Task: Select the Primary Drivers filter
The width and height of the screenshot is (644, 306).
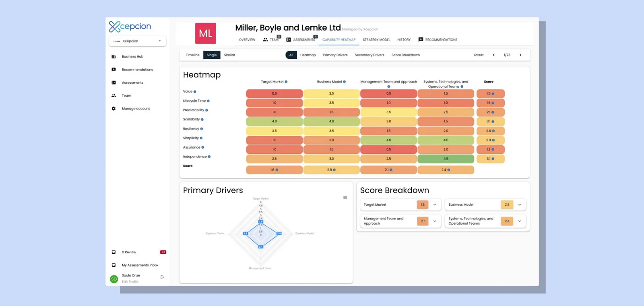Action: (x=335, y=55)
